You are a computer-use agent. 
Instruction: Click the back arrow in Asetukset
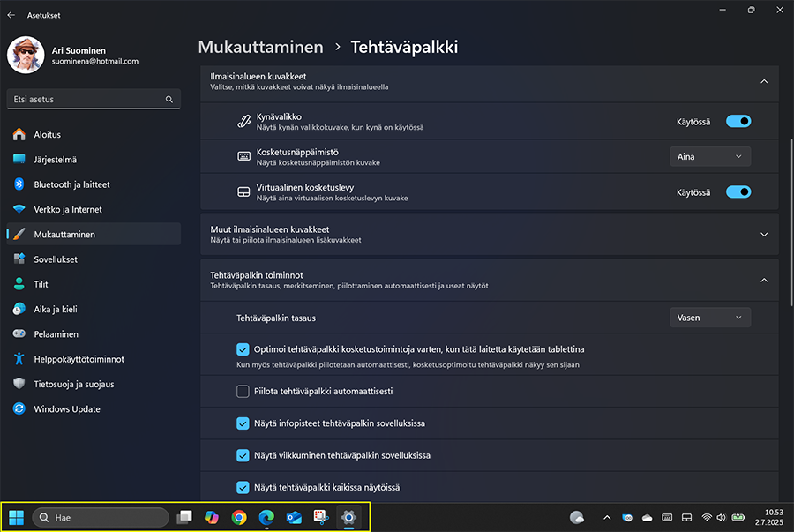pyautogui.click(x=11, y=15)
